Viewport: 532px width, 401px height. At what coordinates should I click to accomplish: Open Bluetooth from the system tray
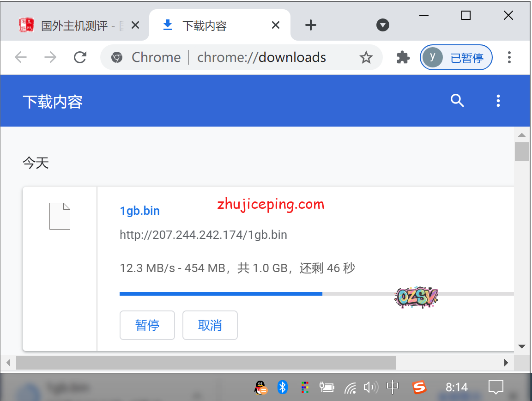[283, 387]
